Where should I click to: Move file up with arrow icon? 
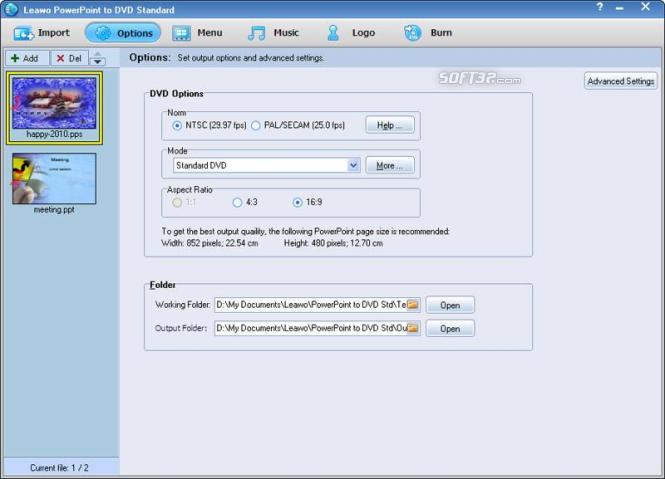tap(98, 54)
